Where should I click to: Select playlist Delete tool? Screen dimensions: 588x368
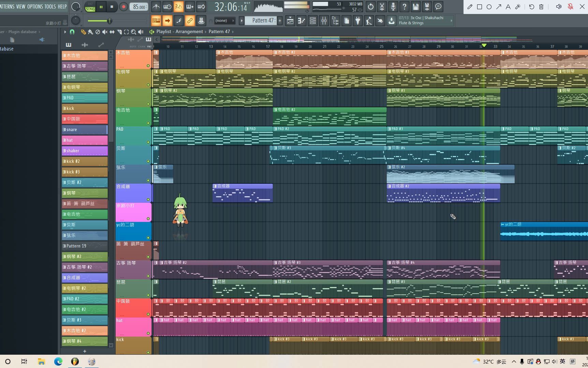pyautogui.click(x=98, y=32)
